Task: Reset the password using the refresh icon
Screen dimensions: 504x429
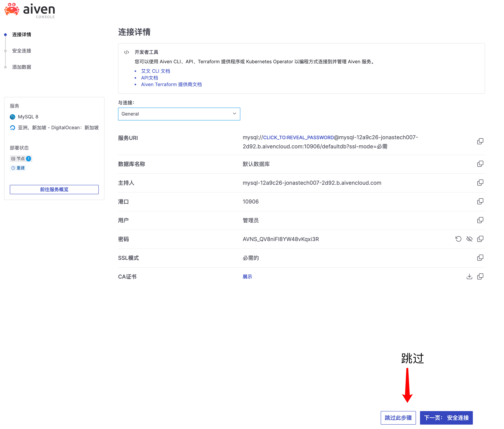Action: (458, 239)
